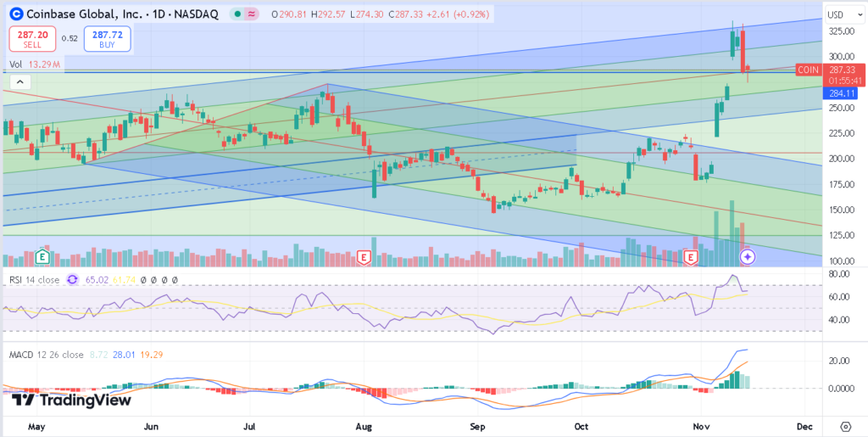Click the +2.61 (+0.92%) change value
Screen dimensions: 868x437
click(x=458, y=15)
